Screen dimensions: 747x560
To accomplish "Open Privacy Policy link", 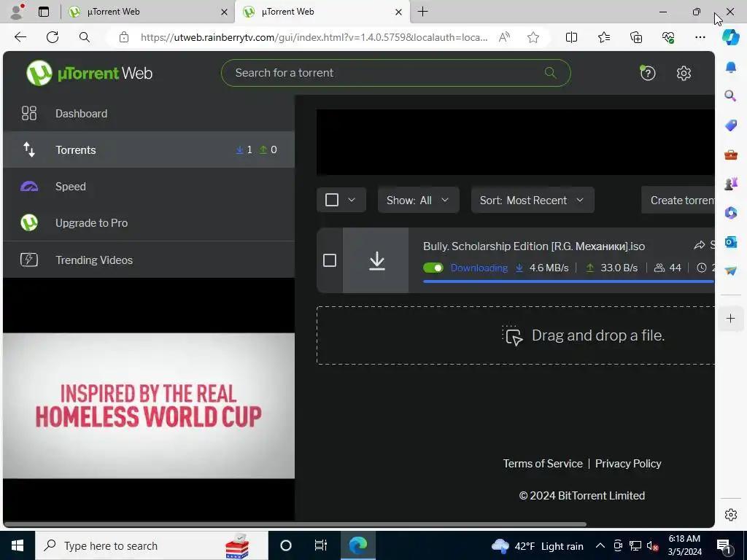I will pos(628,464).
